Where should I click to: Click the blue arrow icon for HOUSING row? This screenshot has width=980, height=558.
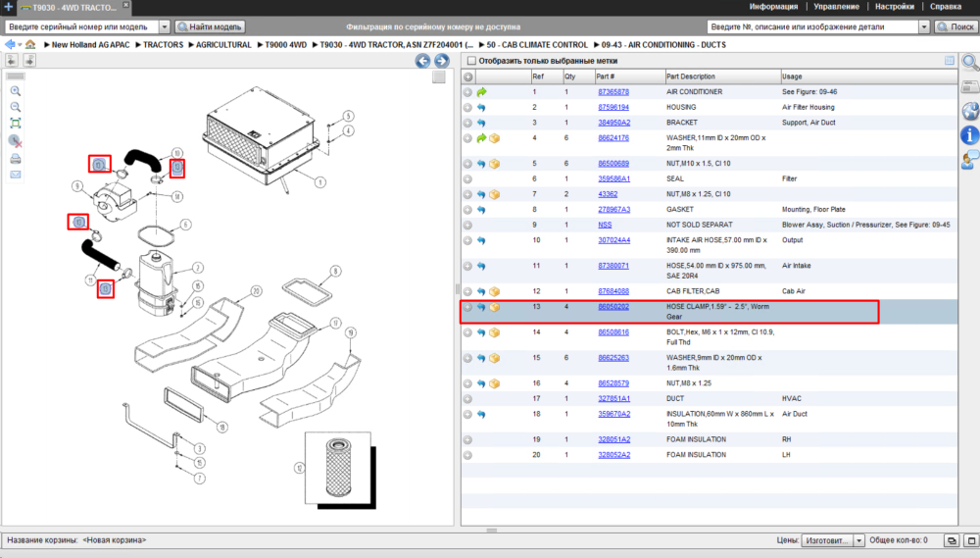[481, 108]
